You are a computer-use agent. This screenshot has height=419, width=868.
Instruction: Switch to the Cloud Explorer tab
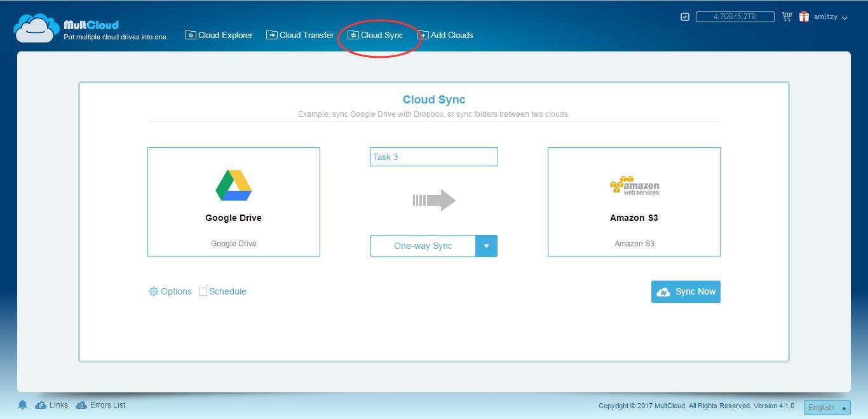[219, 35]
